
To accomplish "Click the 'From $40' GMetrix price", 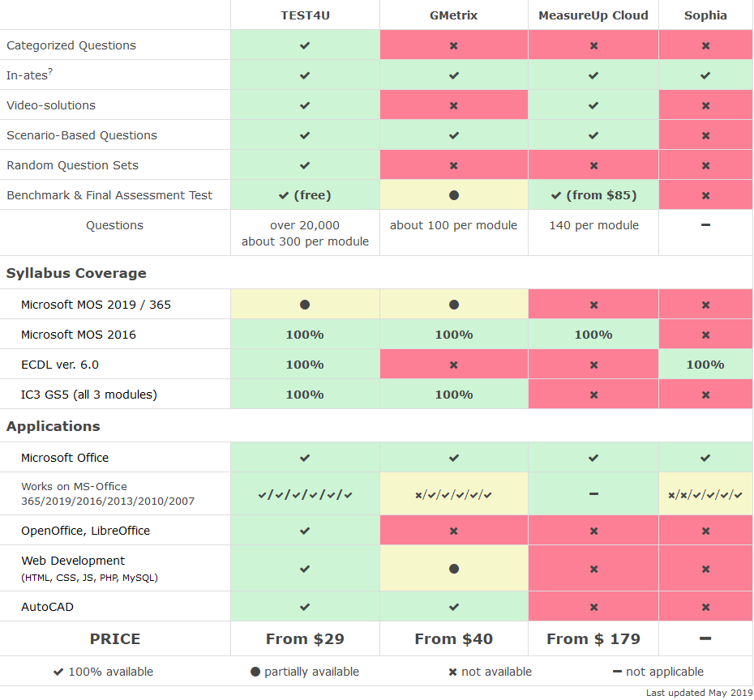I will (454, 639).
